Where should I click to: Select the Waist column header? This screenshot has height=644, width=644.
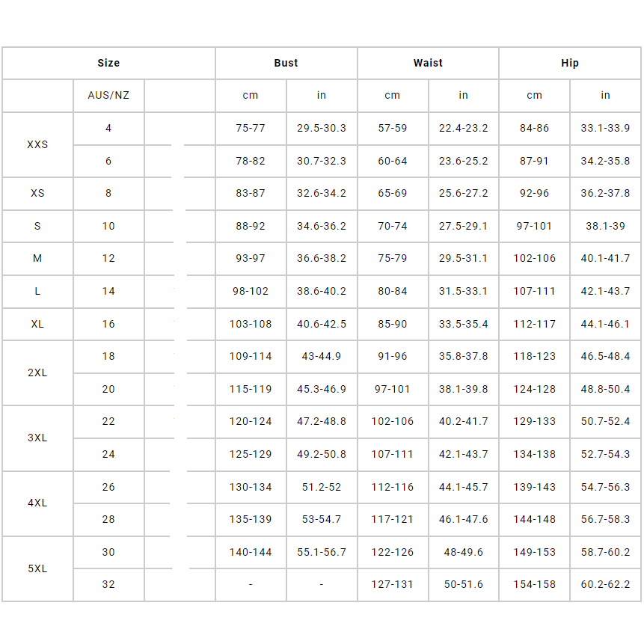[428, 64]
